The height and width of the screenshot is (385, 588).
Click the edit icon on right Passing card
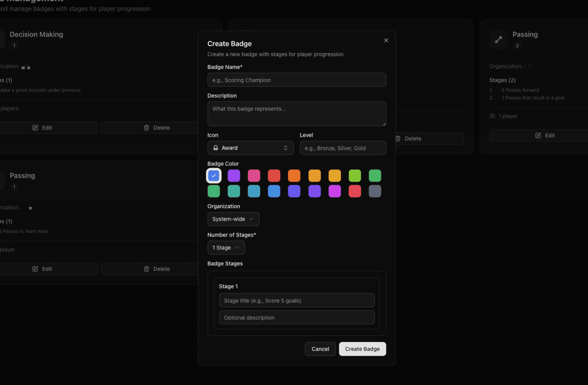[x=538, y=136]
